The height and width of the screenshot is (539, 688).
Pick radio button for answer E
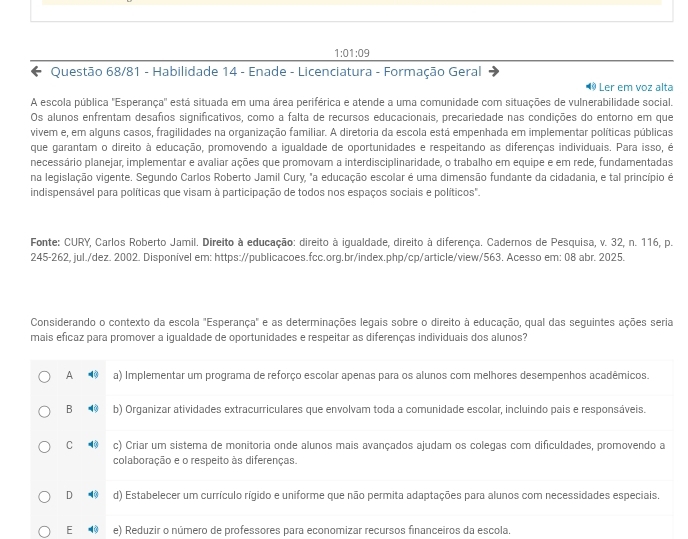tap(44, 531)
